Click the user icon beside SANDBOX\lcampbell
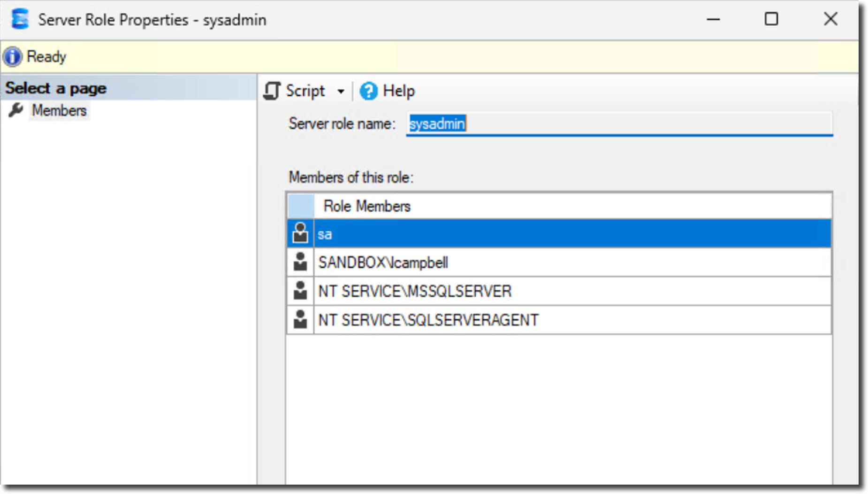The image size is (868, 494). [300, 262]
